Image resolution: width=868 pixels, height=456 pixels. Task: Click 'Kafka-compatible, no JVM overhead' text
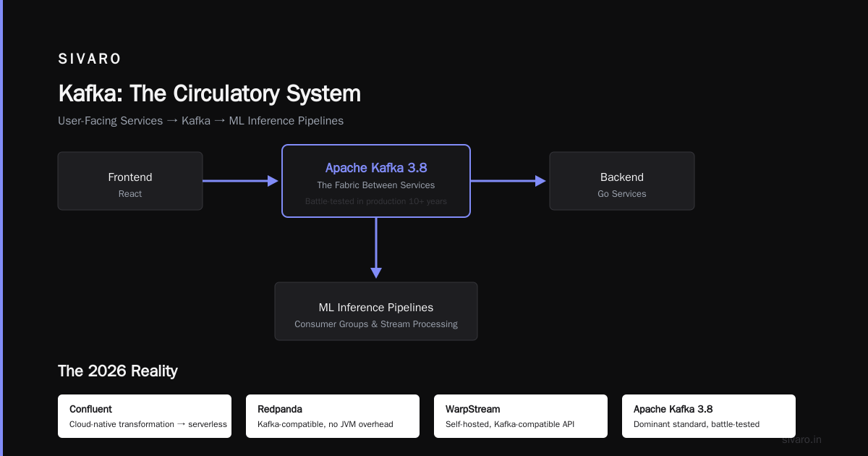coord(325,424)
